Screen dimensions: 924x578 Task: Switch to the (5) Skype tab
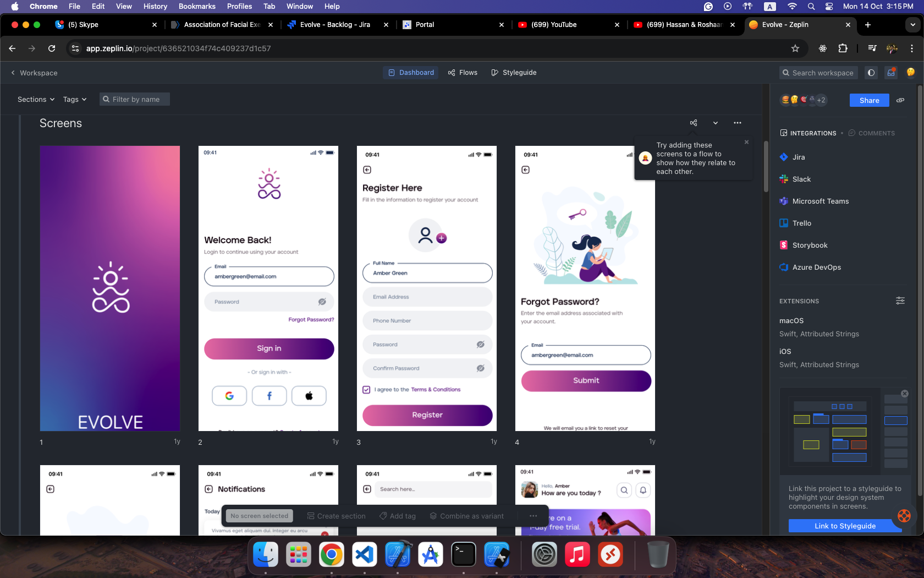tap(106, 25)
